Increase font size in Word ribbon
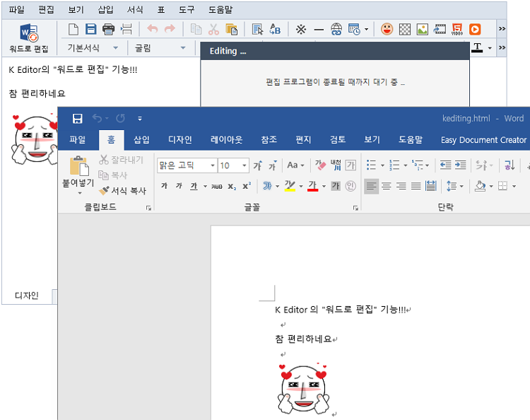Image resolution: width=530 pixels, height=420 pixels. coord(258,165)
